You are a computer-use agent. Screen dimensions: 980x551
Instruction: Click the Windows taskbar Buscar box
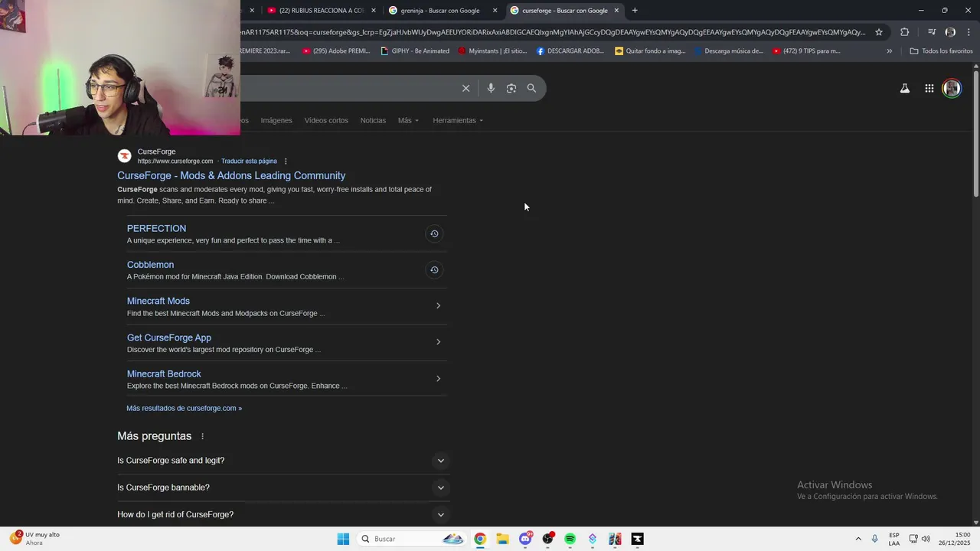click(412, 539)
